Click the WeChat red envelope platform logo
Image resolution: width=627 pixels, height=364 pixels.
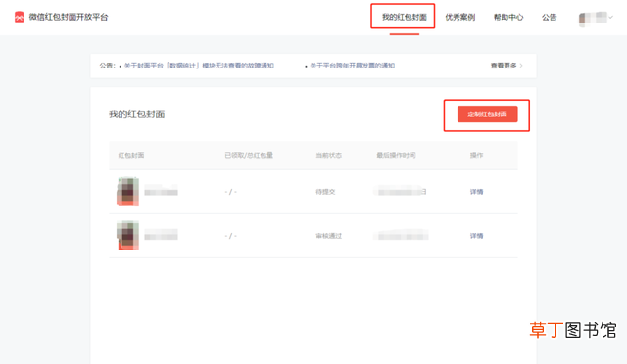click(20, 17)
